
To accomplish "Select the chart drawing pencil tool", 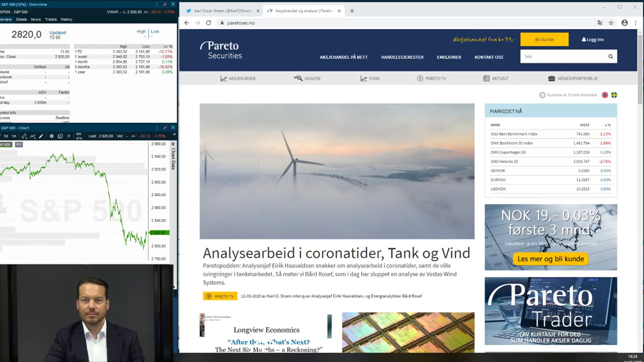I will click(41, 136).
